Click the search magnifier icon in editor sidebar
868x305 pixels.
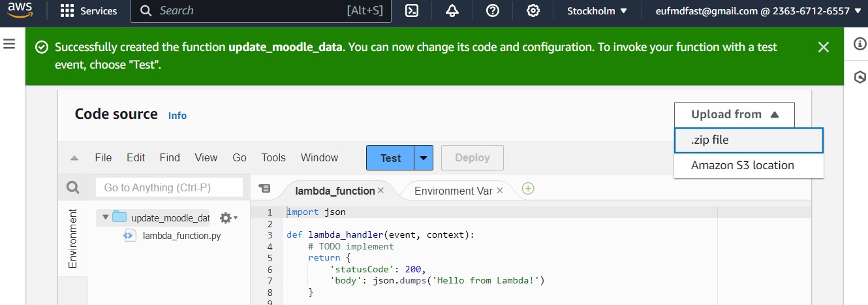click(72, 188)
